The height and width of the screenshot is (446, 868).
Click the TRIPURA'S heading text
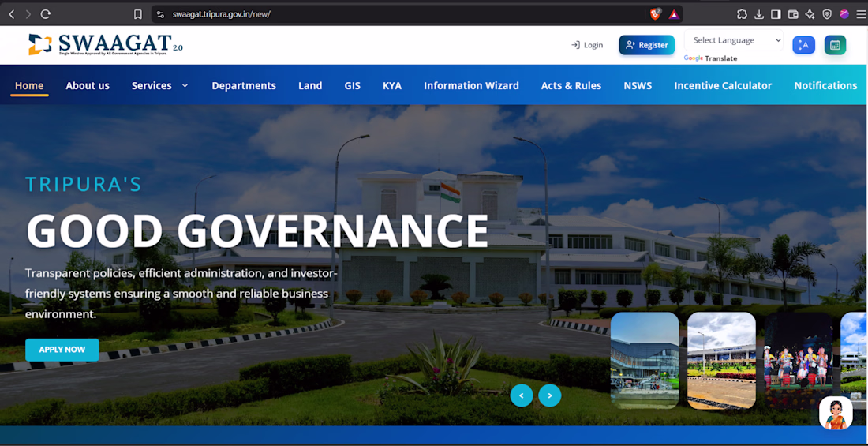84,184
